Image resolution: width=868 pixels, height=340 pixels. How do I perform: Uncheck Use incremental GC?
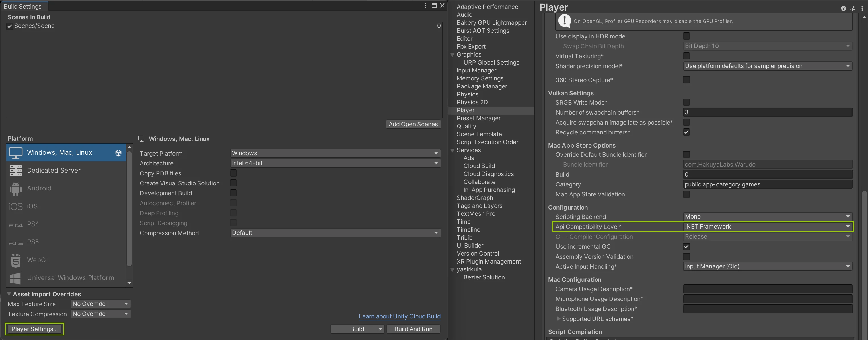click(686, 246)
